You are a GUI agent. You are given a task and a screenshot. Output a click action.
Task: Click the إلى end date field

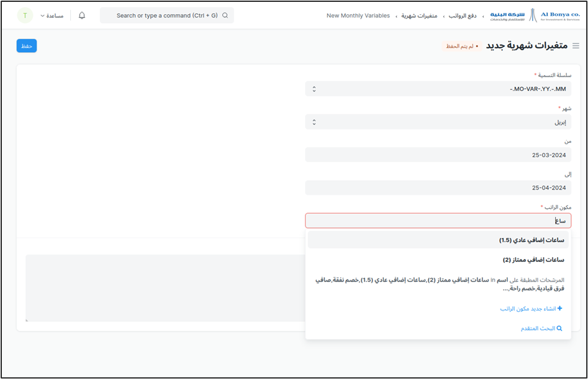[438, 188]
